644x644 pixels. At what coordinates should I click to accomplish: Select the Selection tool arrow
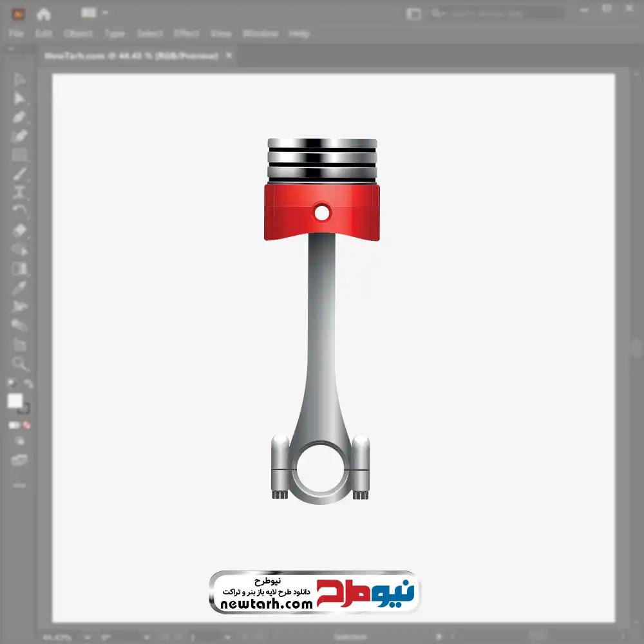tap(19, 80)
